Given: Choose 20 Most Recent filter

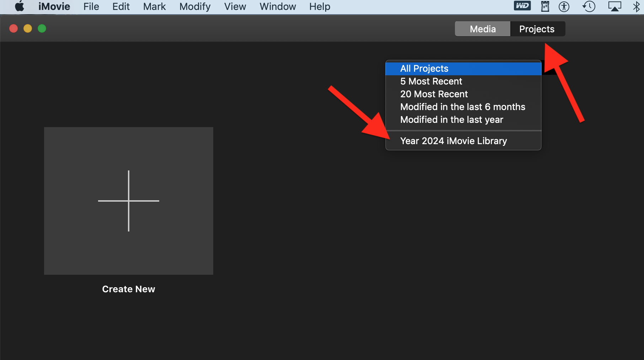Looking at the screenshot, I should click(463, 94).
